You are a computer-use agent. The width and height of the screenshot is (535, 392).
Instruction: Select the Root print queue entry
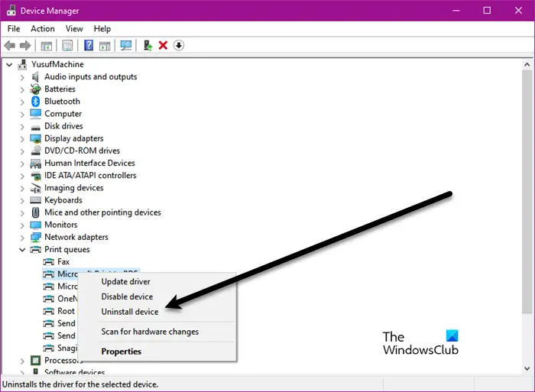pos(66,311)
